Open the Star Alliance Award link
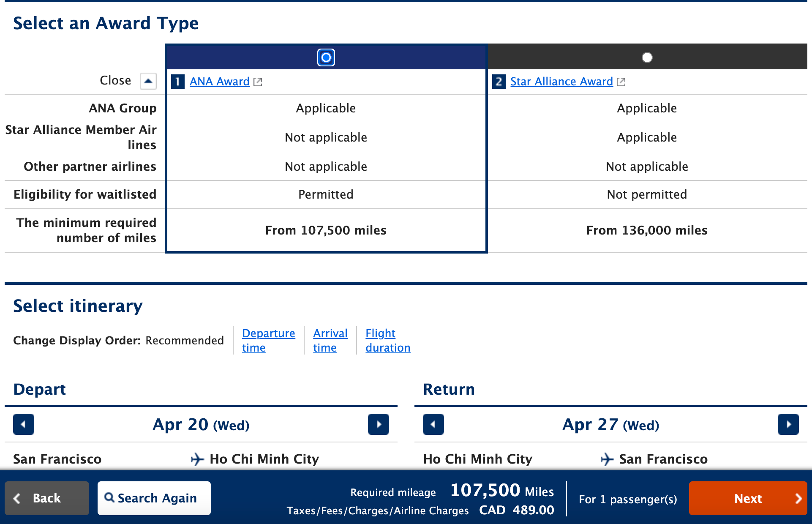 coord(561,82)
